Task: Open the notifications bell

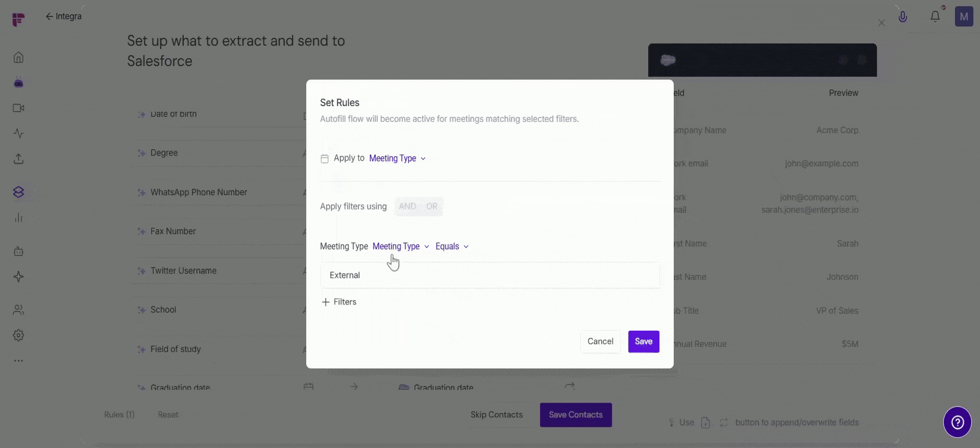Action: (935, 17)
